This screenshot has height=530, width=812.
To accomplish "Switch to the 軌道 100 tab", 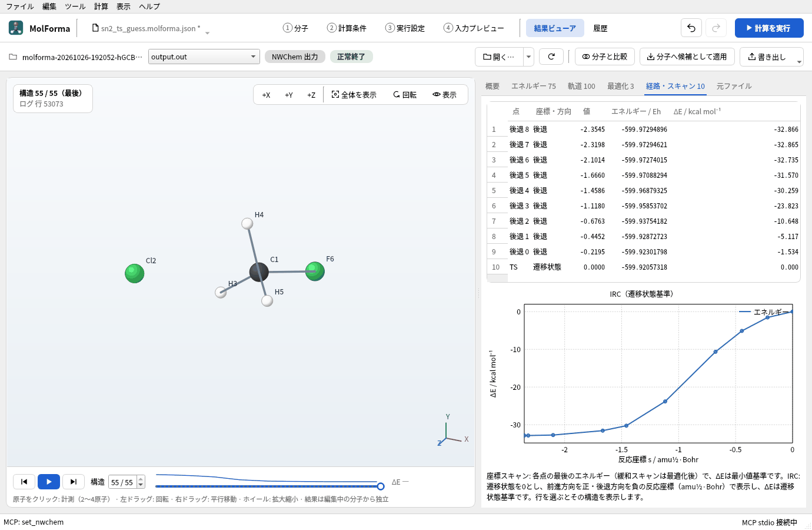I will point(581,86).
